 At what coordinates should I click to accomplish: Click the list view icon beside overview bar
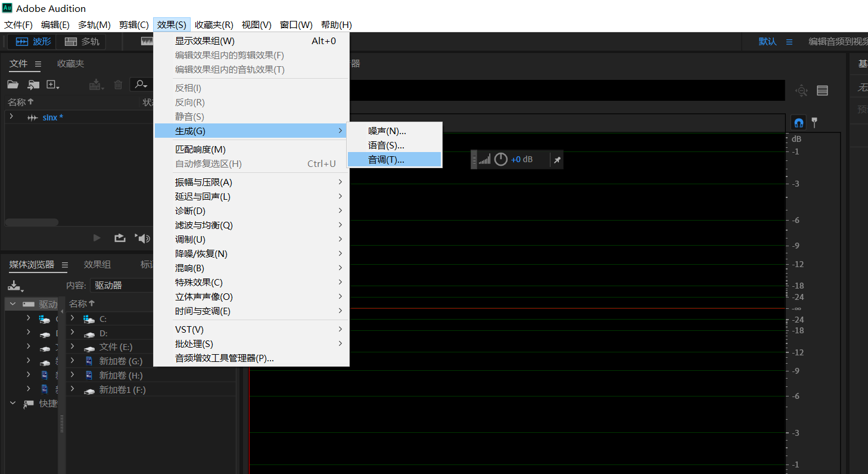coord(823,91)
